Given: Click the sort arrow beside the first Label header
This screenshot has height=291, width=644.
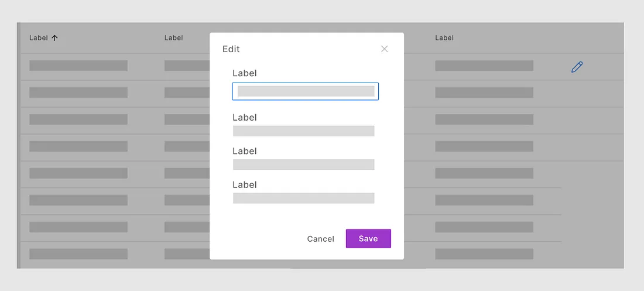Looking at the screenshot, I should point(55,38).
